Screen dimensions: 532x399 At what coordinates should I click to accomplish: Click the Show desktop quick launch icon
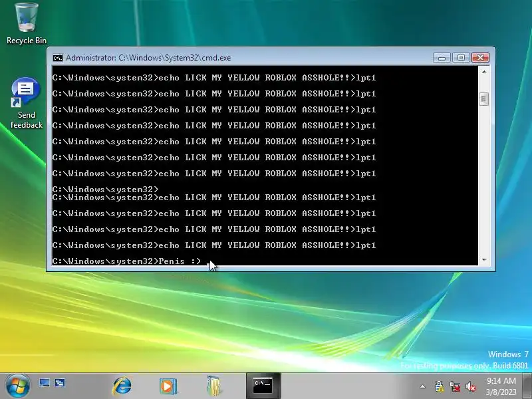coord(45,383)
